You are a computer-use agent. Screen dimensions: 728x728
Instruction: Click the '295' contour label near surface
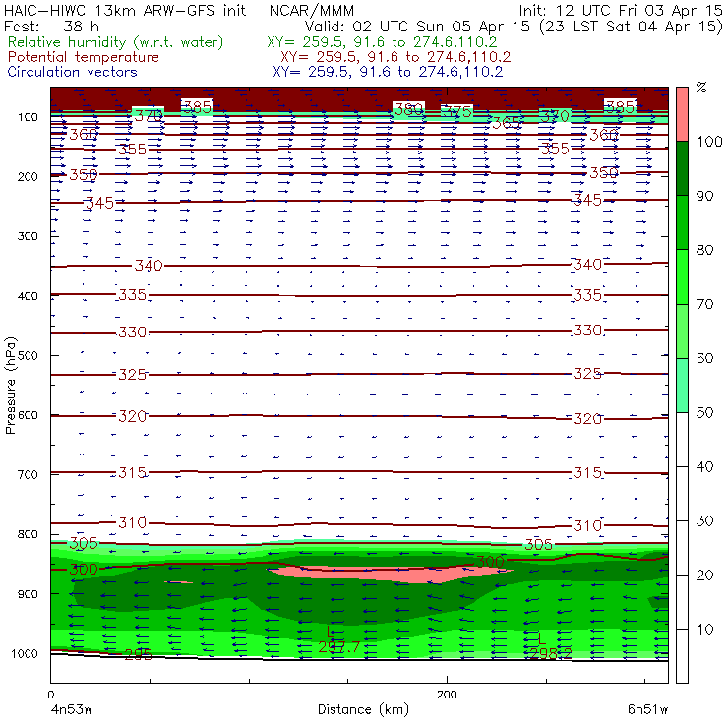[138, 654]
